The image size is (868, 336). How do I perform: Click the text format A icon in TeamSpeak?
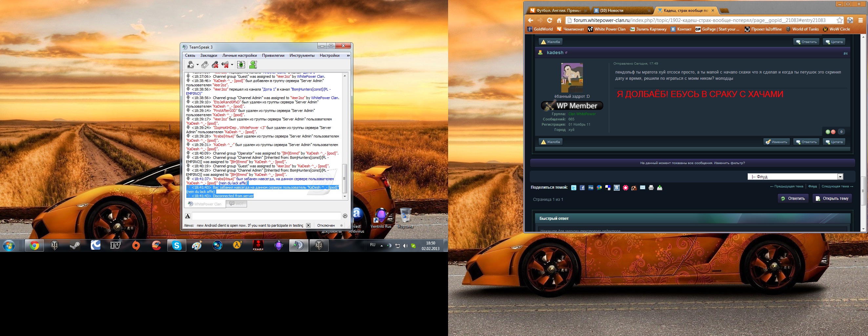[x=188, y=216]
